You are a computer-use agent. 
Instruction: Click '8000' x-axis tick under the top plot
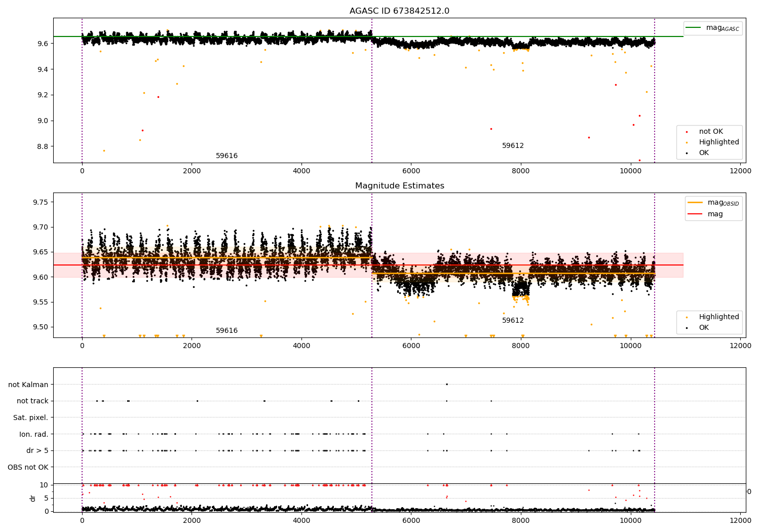[521, 171]
